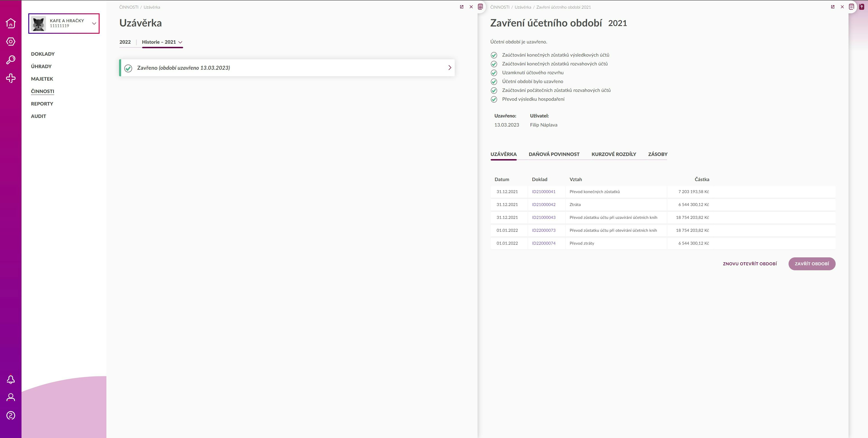Click Převod konečných zůstatků cell
This screenshot has width=868, height=438.
(594, 192)
